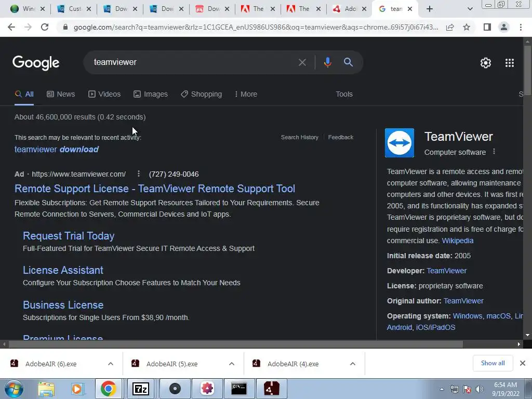Bookmark this page with the star icon
Image resolution: width=532 pixels, height=399 pixels.
point(467,27)
